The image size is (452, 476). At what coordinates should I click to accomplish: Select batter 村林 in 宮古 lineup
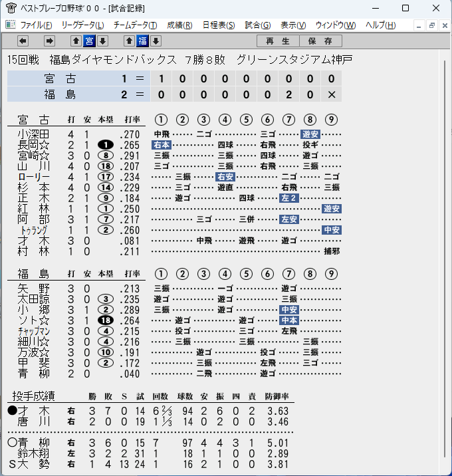(33, 251)
